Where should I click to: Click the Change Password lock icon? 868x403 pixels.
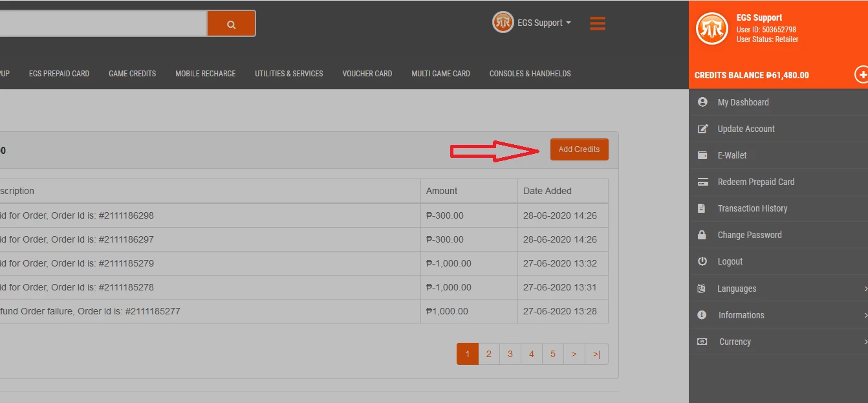[702, 235]
